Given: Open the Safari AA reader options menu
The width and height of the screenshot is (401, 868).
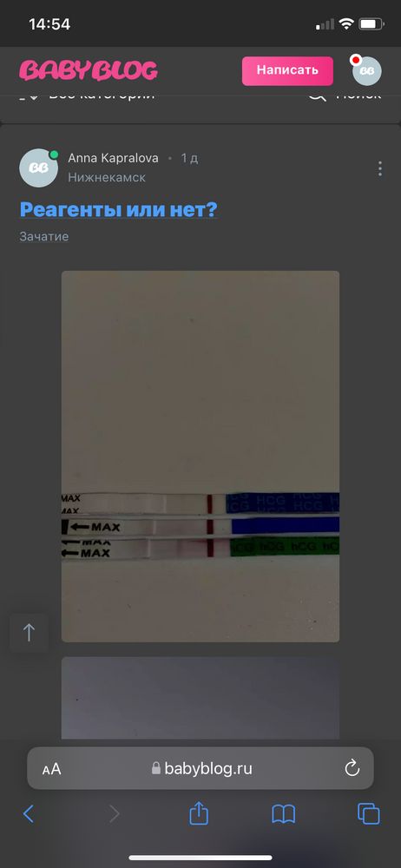Looking at the screenshot, I should pos(51,769).
